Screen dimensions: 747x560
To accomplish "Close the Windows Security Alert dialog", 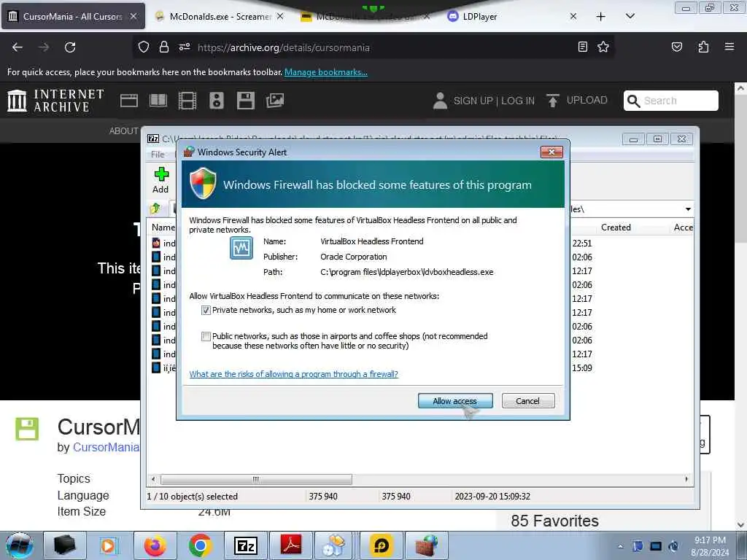I will click(x=551, y=152).
